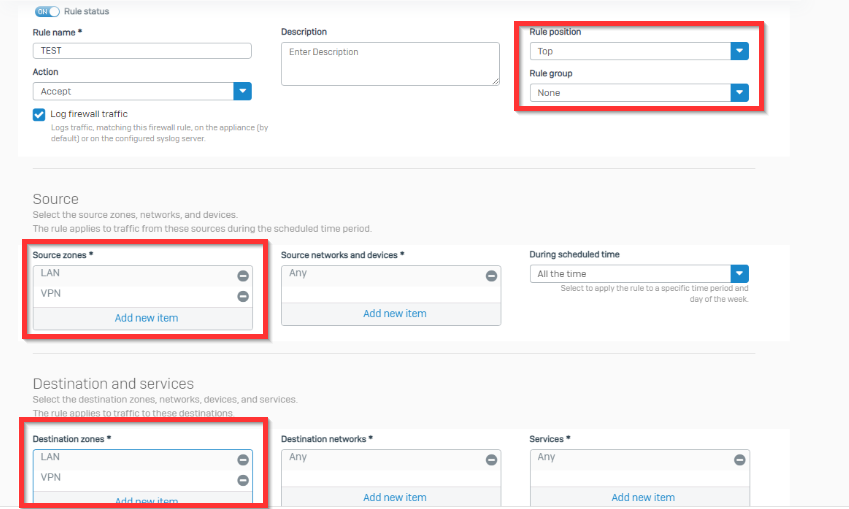Add new item to Destination networks
849x509 pixels.
click(x=394, y=497)
